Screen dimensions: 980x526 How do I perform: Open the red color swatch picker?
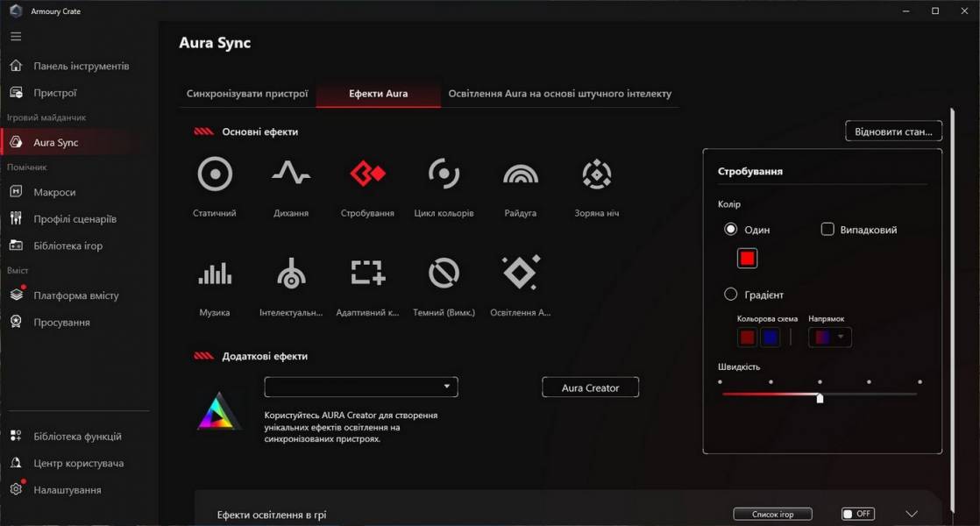coord(747,258)
